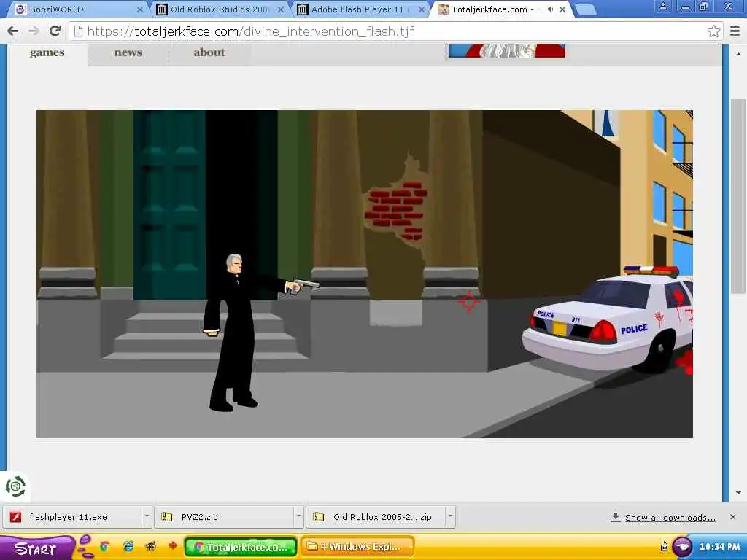Close the BonziWORLD tab

coord(139,9)
